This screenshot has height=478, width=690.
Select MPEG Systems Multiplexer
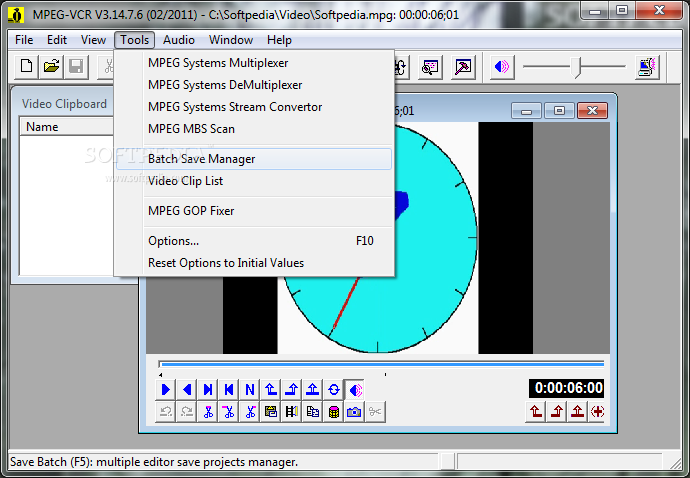254,63
